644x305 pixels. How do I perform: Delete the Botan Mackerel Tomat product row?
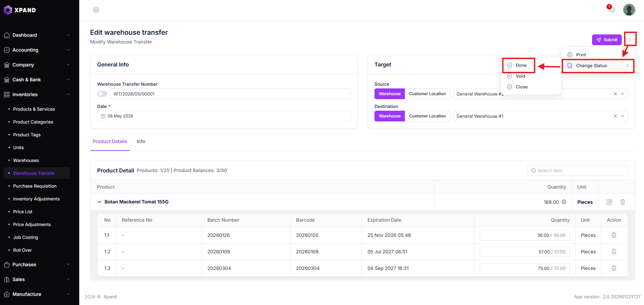(623, 202)
